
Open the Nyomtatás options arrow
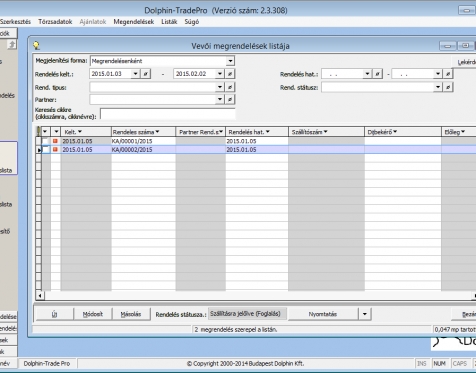pos(365,314)
